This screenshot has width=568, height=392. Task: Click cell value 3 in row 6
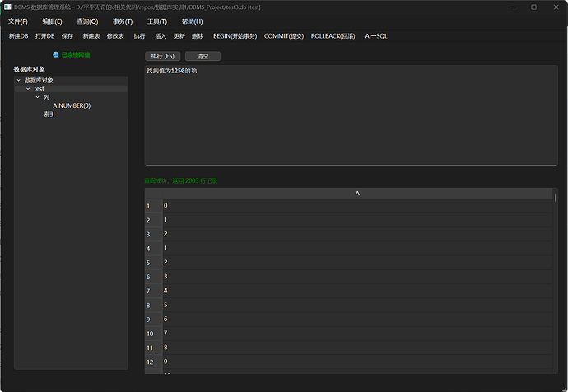pyautogui.click(x=357, y=277)
